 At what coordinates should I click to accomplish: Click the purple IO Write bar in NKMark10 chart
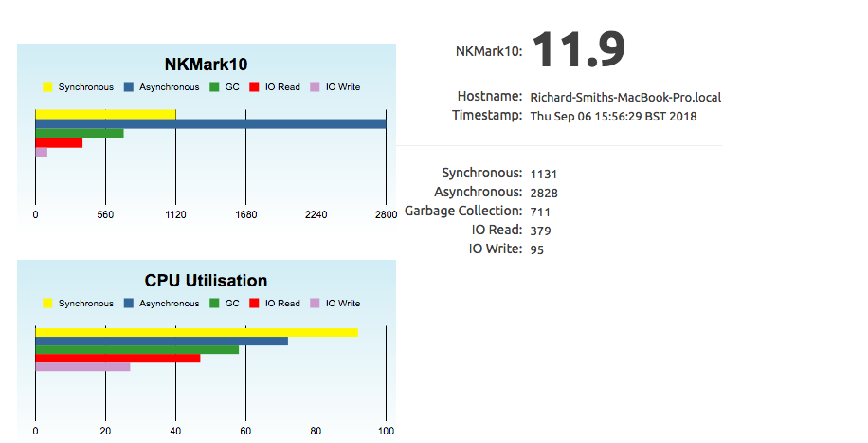tap(42, 152)
